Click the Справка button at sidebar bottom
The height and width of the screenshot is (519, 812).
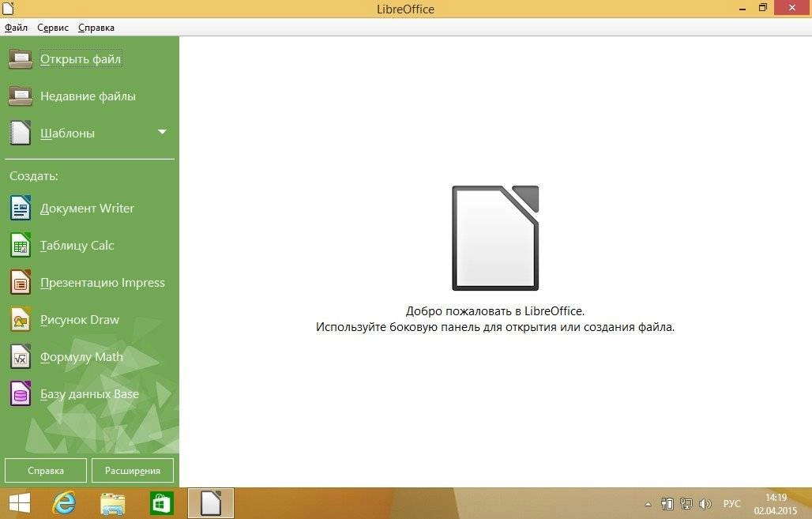coord(46,470)
